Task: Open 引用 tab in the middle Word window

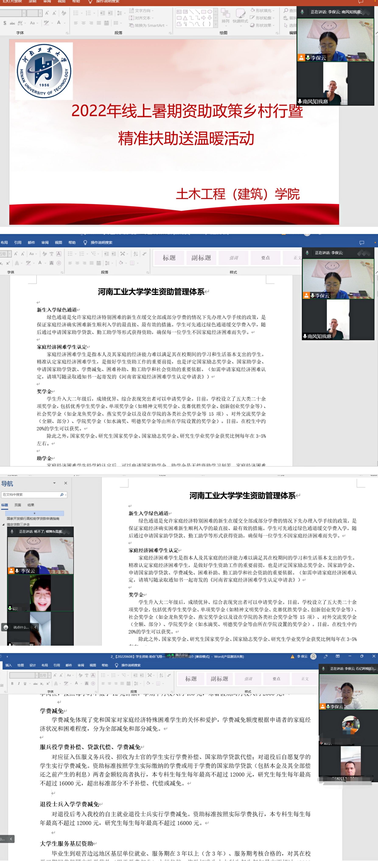Action: point(18,243)
